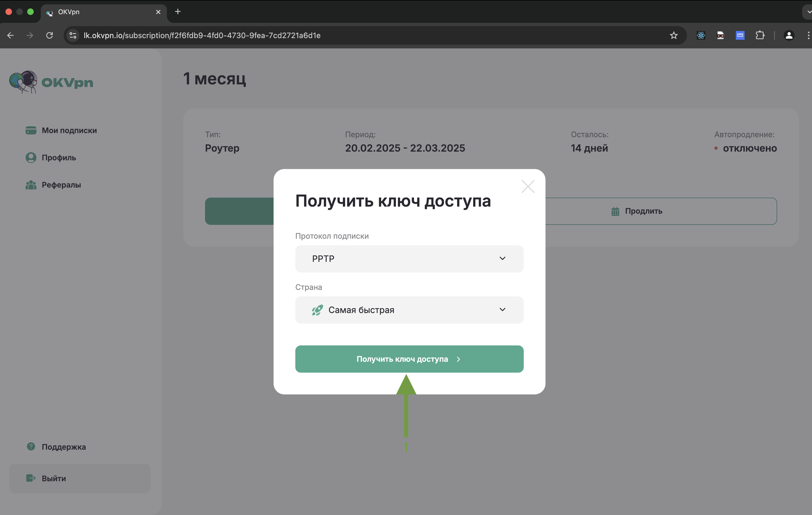Open the browser extensions puzzle icon

[x=760, y=35]
